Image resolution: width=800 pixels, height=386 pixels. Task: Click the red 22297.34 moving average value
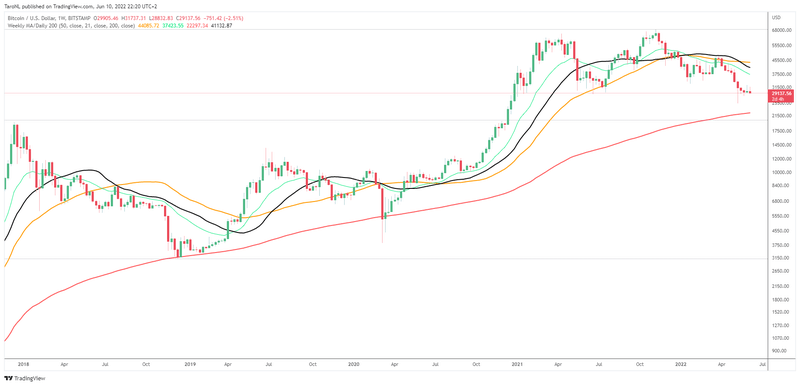click(x=197, y=26)
